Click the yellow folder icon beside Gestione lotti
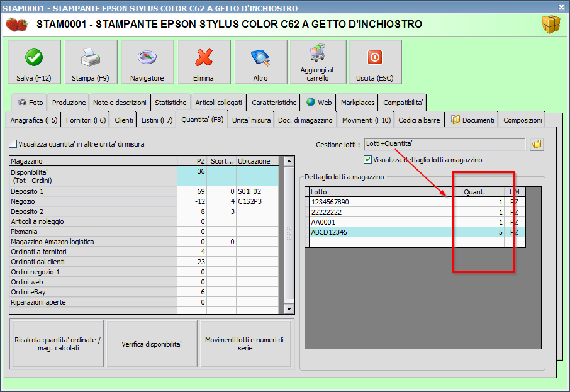 point(537,144)
